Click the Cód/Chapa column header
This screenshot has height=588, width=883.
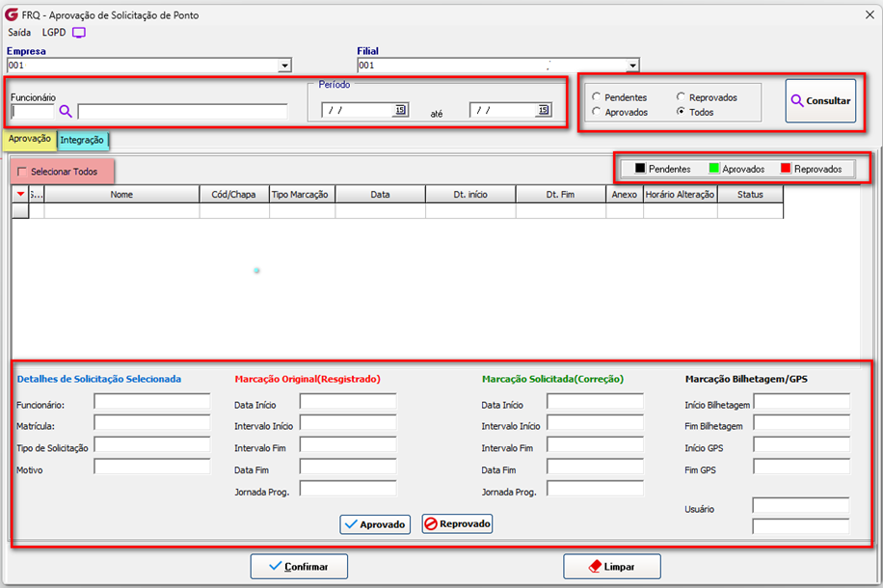click(233, 195)
